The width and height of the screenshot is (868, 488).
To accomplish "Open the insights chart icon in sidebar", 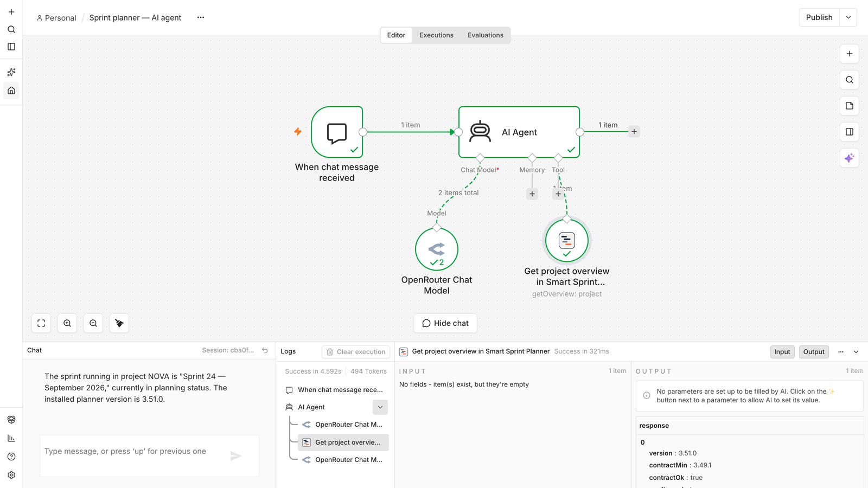I will point(11,438).
